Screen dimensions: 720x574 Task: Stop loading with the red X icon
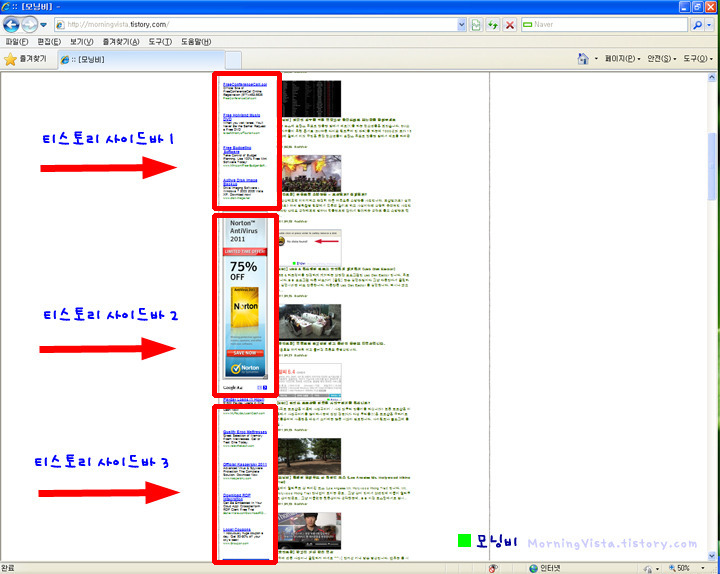[510, 25]
